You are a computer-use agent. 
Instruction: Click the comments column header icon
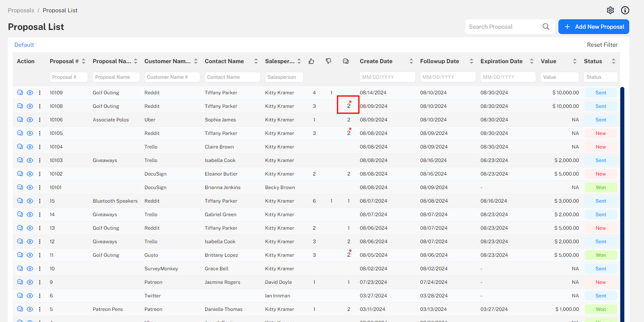[x=346, y=61]
